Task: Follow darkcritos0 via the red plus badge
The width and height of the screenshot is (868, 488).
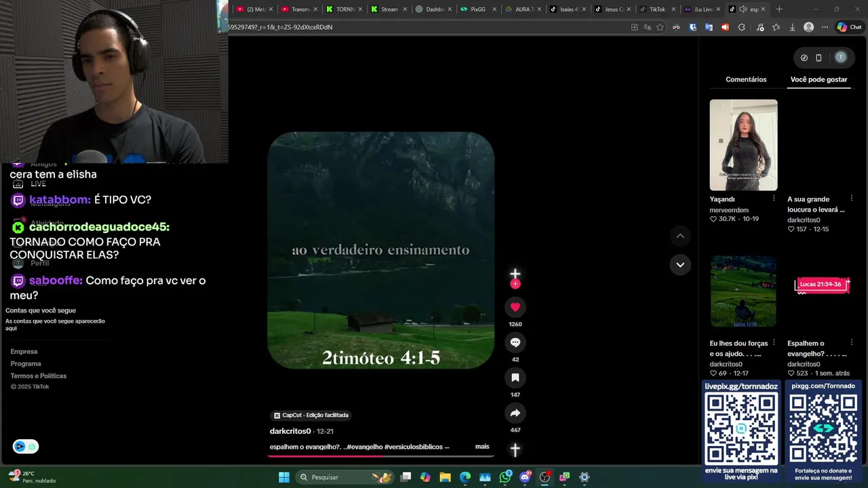Action: tap(515, 284)
